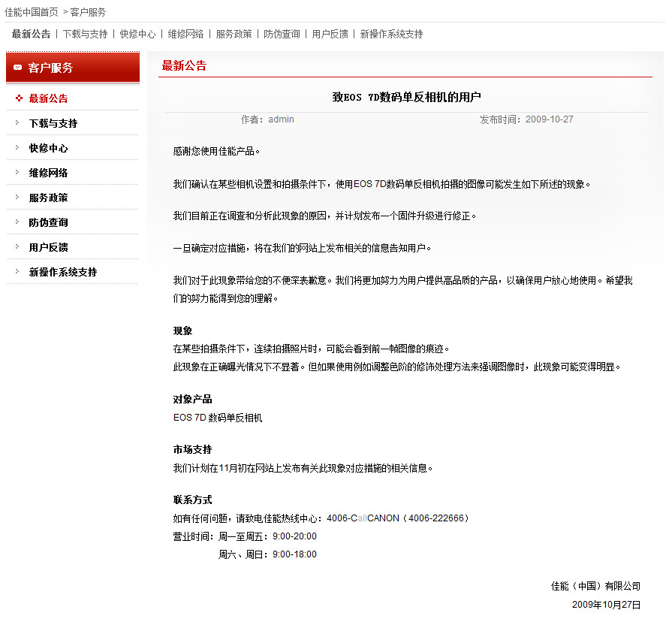Image resolution: width=672 pixels, height=625 pixels.
Task: Open 新操作系统支持 in top navigation bar
Action: point(391,34)
